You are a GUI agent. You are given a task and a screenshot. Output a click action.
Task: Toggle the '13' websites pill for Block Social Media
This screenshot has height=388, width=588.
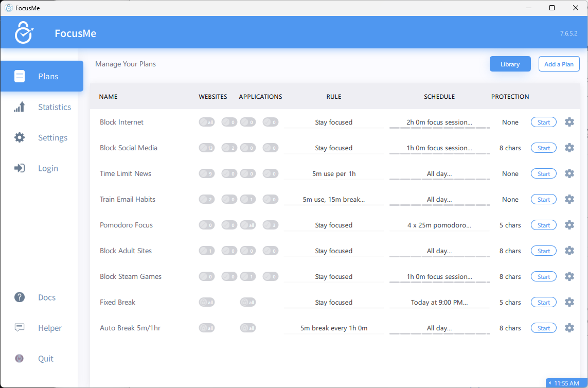point(207,148)
